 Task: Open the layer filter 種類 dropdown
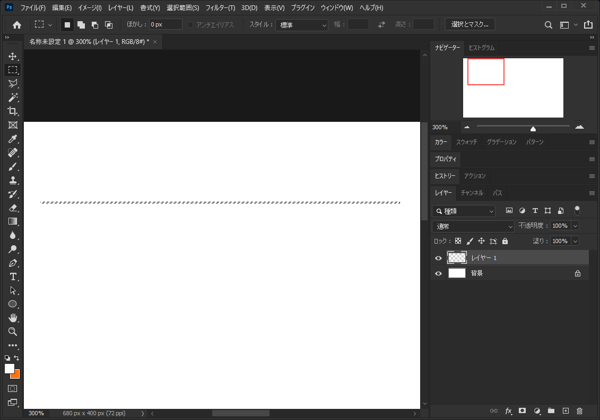point(464,211)
